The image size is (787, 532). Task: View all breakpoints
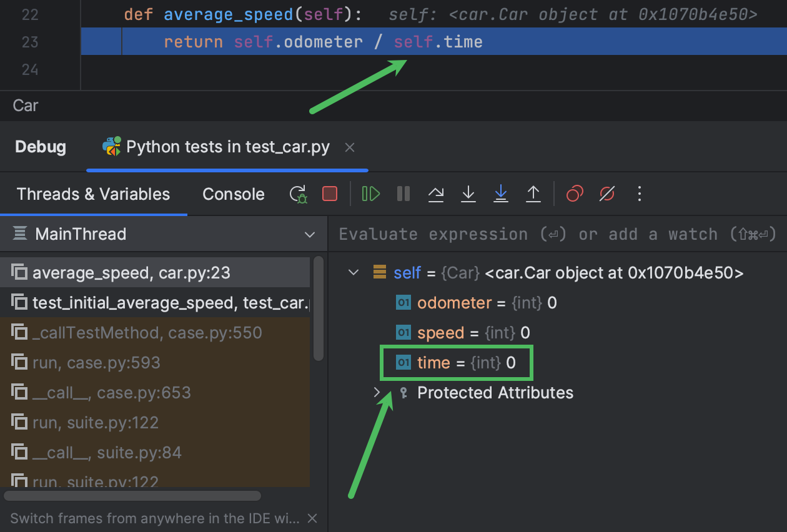click(574, 194)
